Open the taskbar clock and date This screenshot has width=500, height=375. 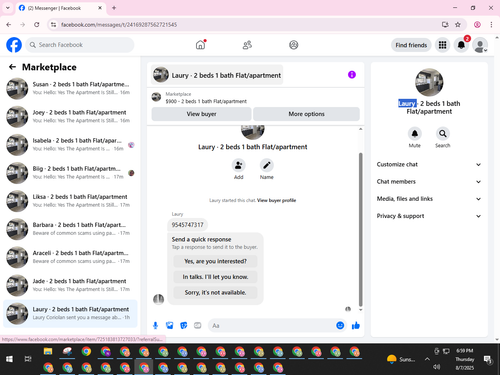click(465, 359)
